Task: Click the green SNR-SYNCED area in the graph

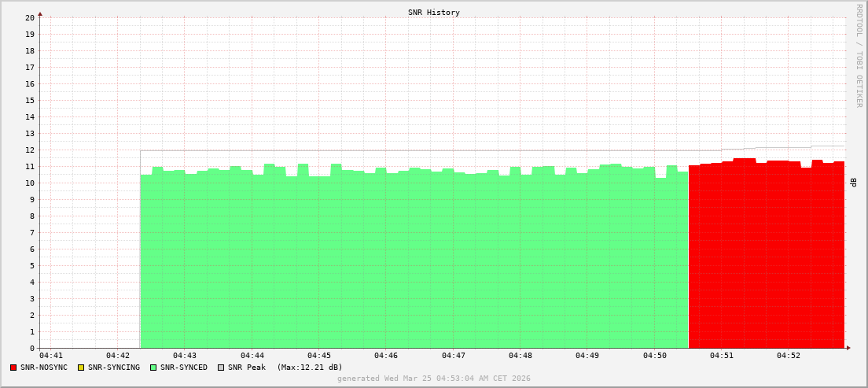Action: [x=409, y=260]
